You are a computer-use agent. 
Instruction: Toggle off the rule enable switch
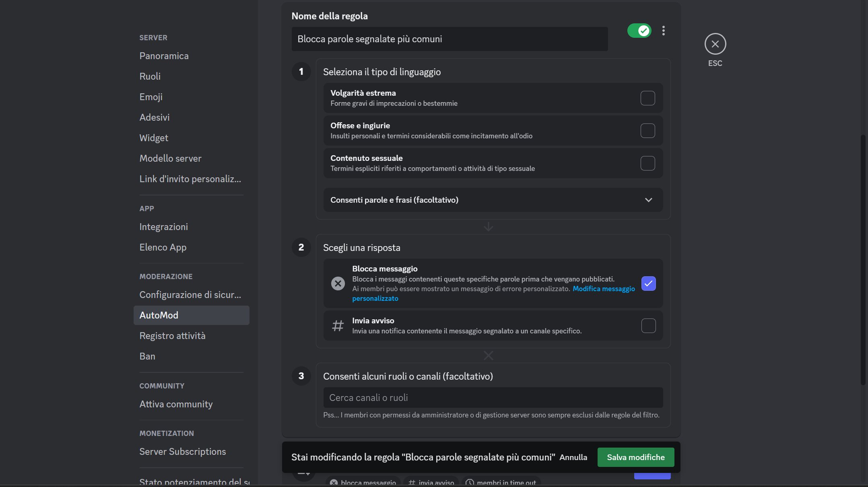(x=639, y=31)
